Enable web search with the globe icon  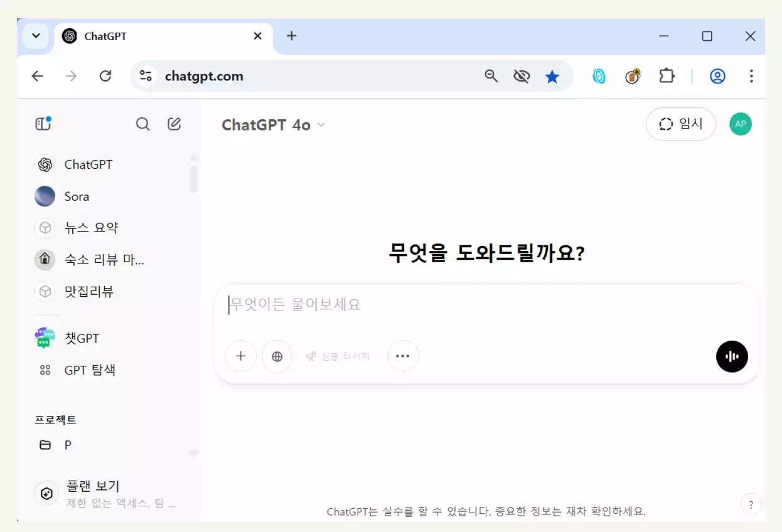[277, 356]
